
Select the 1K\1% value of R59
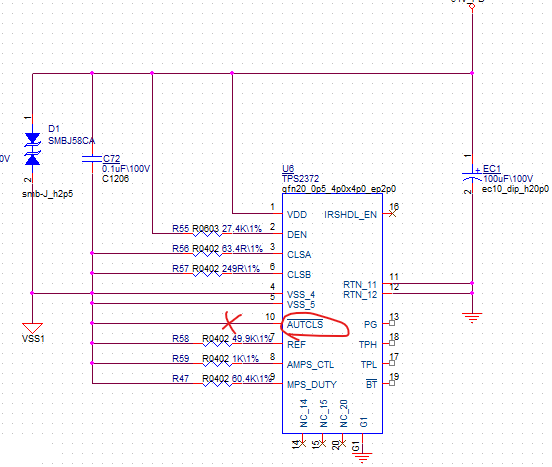245,359
